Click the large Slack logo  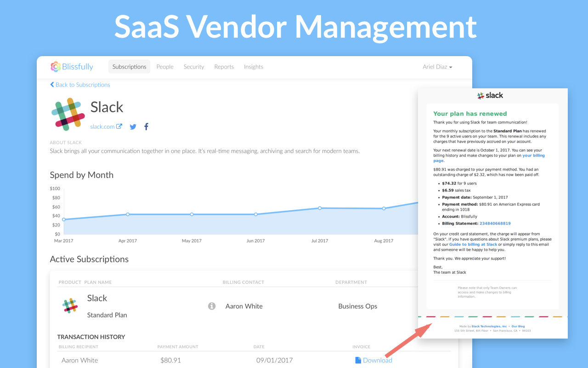[68, 114]
